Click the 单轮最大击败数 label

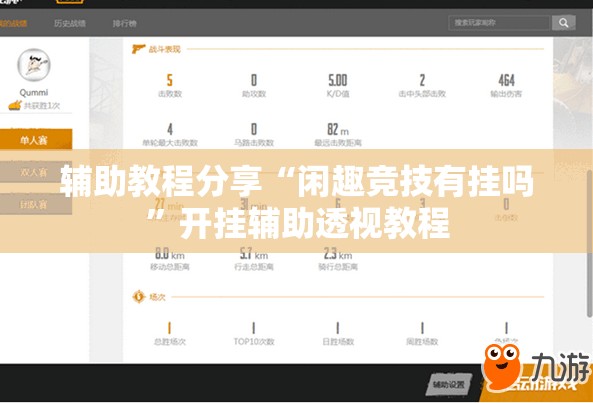click(x=170, y=143)
